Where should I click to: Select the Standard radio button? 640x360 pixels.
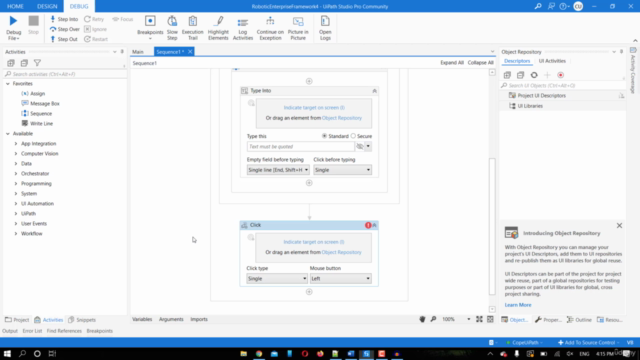(324, 136)
